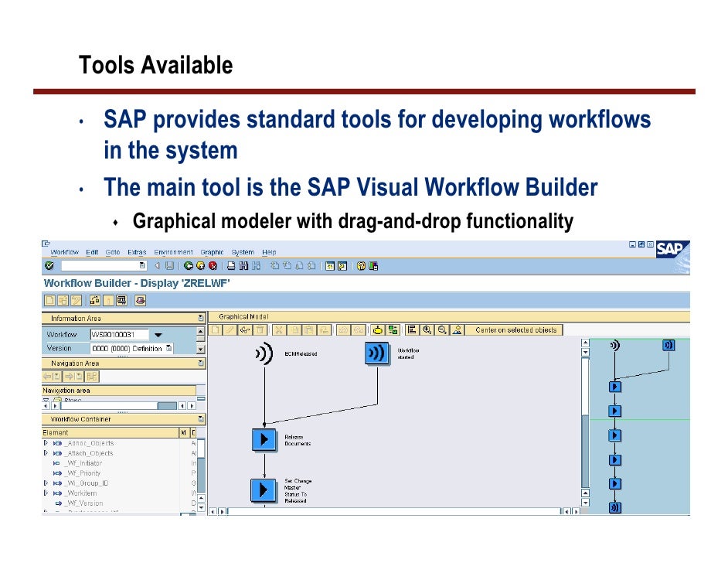Expand the _Adhoc_Objects container element

coord(46,443)
